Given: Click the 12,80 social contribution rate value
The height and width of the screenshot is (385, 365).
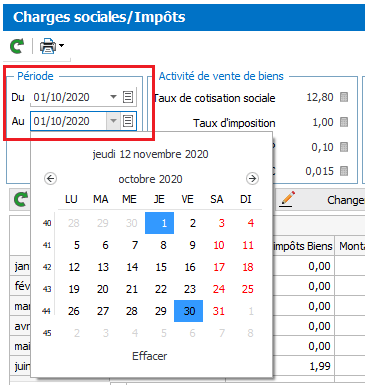Looking at the screenshot, I should [320, 97].
